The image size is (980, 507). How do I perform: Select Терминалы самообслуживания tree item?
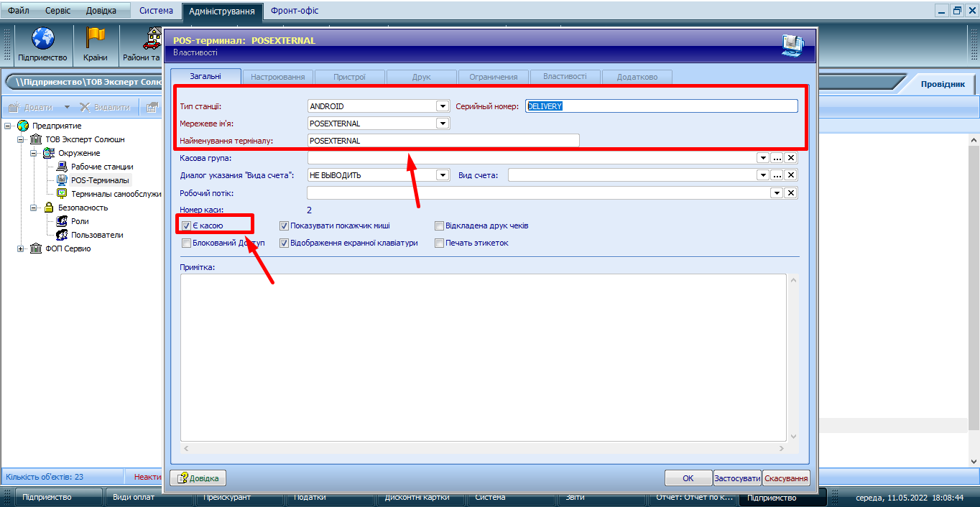tap(115, 194)
